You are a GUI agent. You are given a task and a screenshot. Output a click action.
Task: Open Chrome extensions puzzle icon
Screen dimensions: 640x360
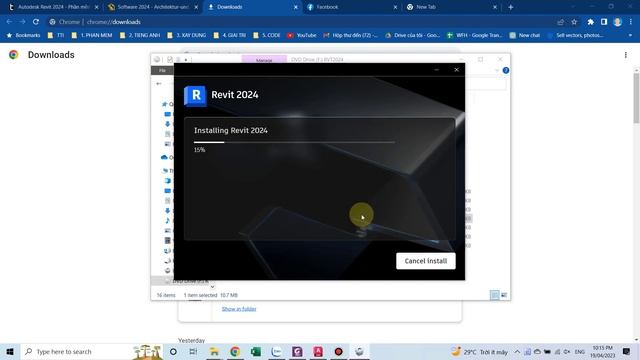point(591,22)
